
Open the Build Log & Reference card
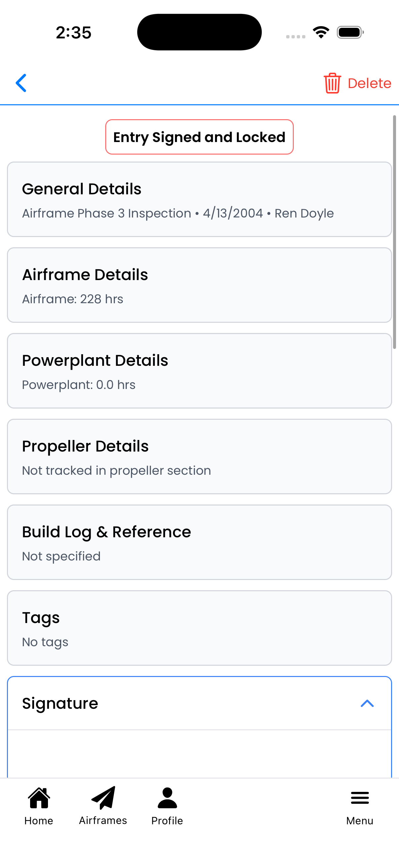[x=199, y=542]
